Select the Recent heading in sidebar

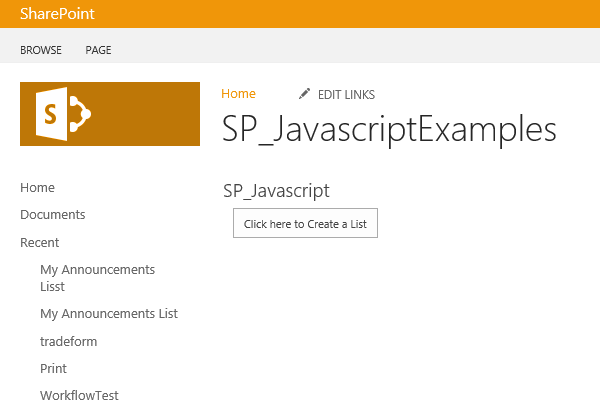tap(39, 242)
